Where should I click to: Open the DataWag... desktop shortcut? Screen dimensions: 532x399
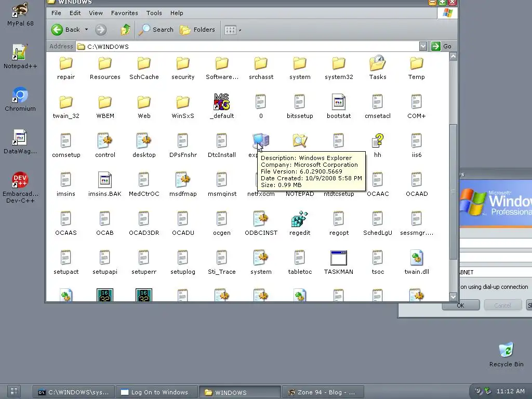click(20, 142)
